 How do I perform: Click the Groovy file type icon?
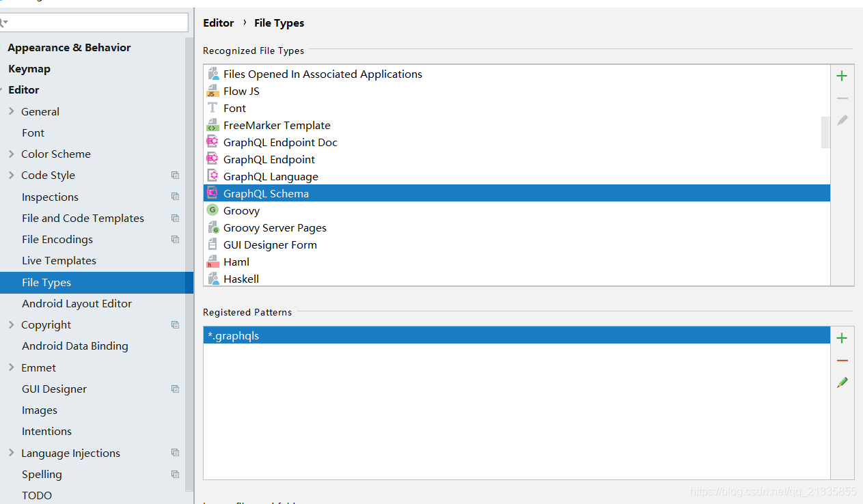pyautogui.click(x=213, y=210)
